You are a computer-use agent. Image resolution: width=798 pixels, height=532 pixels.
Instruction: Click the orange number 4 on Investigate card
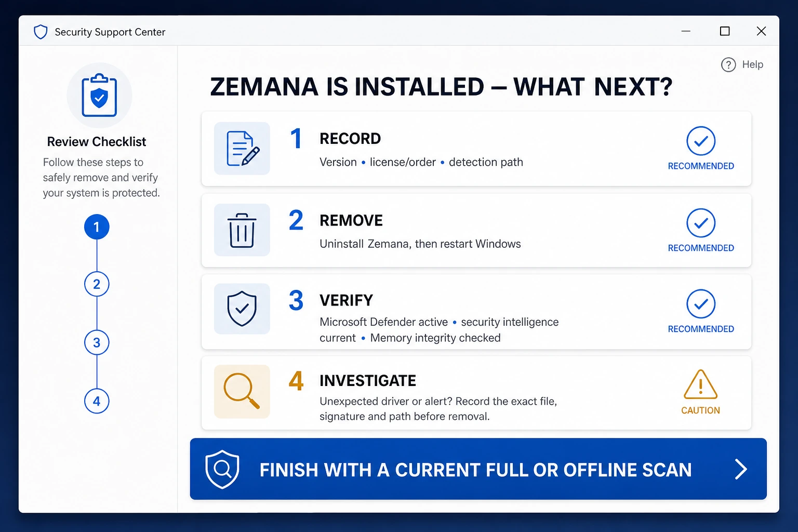coord(296,381)
